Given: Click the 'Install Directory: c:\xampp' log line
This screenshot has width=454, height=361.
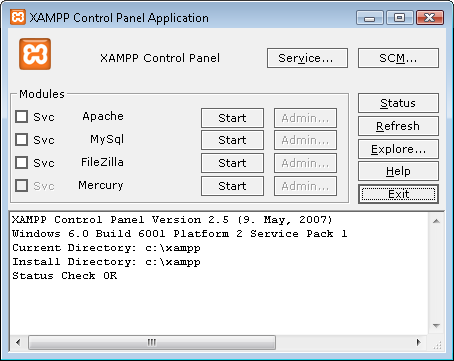Looking at the screenshot, I should [106, 262].
